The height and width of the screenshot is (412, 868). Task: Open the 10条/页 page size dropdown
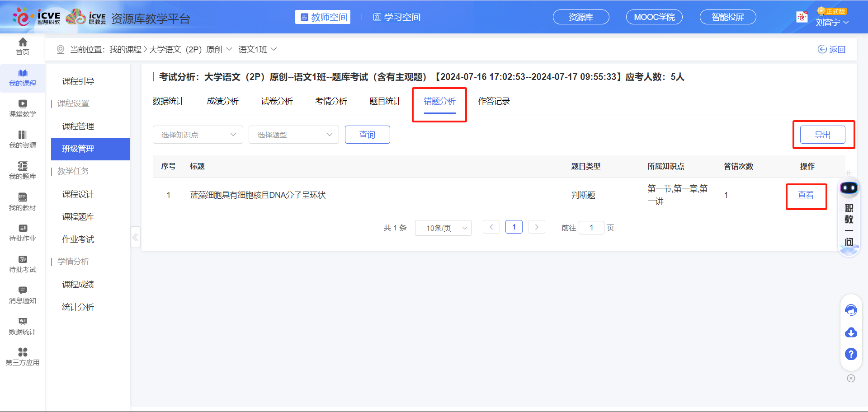point(443,228)
